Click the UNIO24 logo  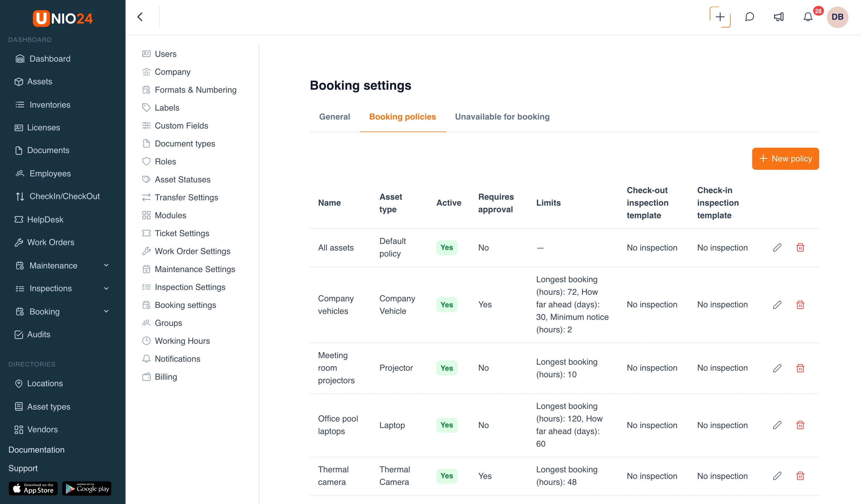click(x=62, y=18)
